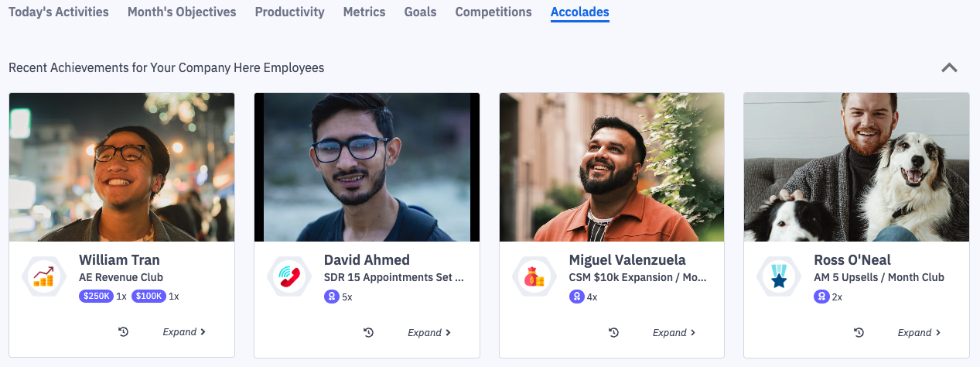Screen dimensions: 980x367
Task: Click the Miguel Valenzuela name link
Action: (627, 259)
